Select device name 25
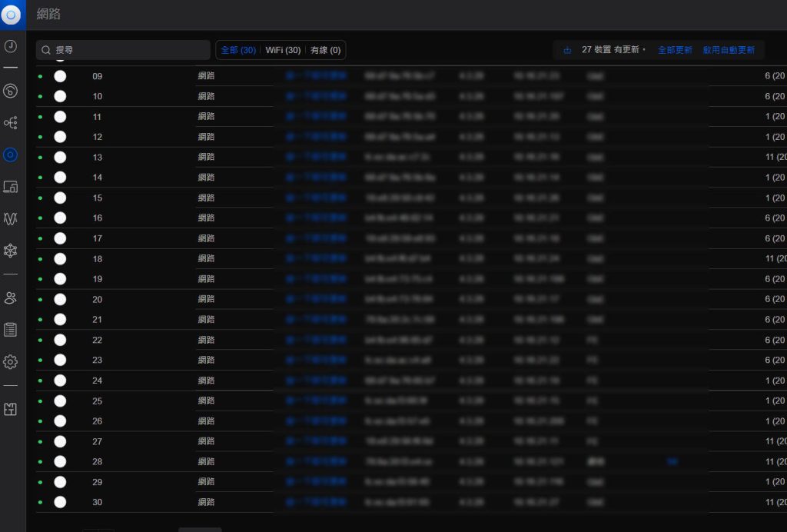The image size is (787, 532). 98,401
